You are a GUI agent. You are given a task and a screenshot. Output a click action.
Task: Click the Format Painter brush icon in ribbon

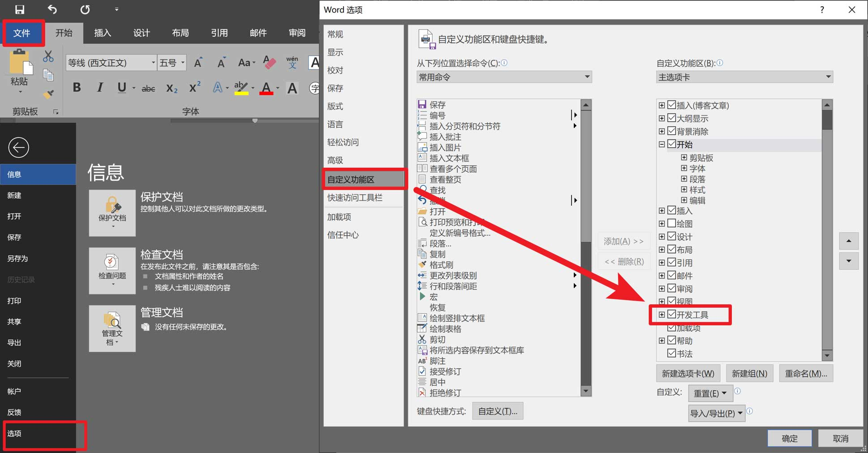pyautogui.click(x=48, y=94)
